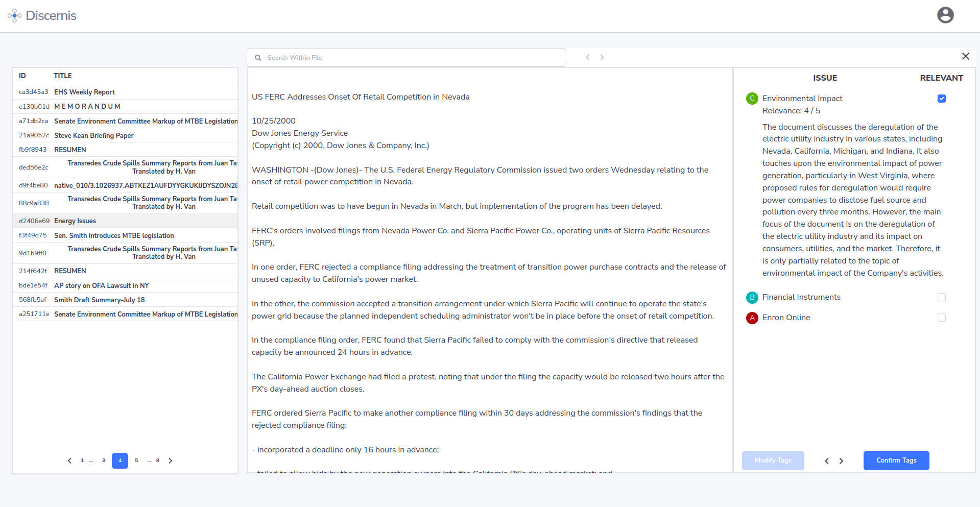This screenshot has height=507, width=980.
Task: Uncheck Environmental Impact relevant checkbox
Action: pyautogui.click(x=942, y=99)
